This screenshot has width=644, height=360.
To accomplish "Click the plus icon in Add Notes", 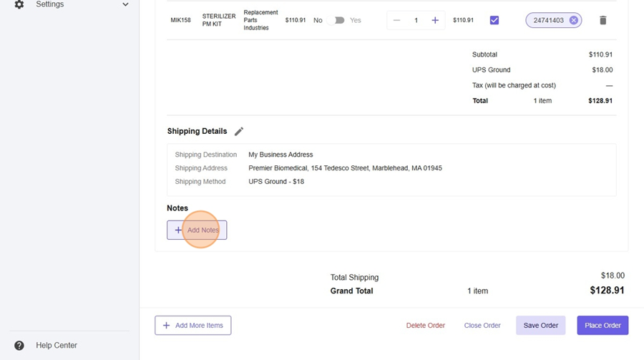I will [x=178, y=230].
